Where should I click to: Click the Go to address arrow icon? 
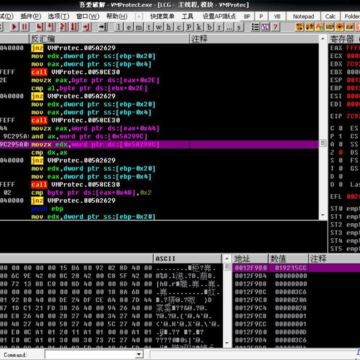103,27
